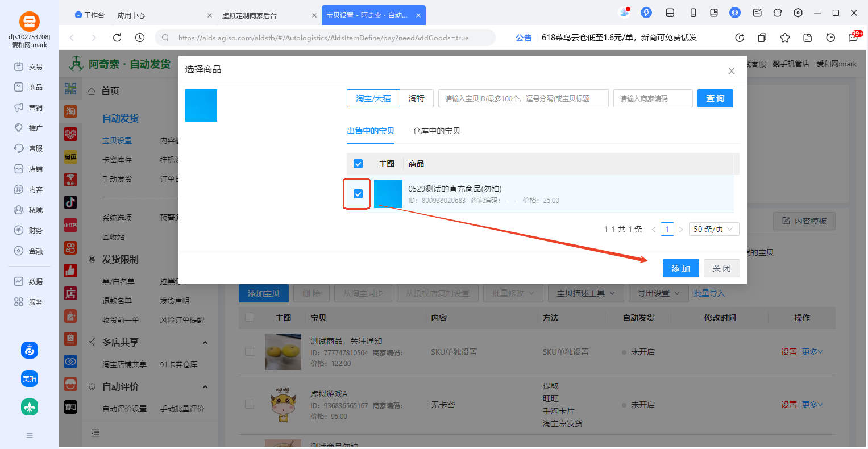Open the 营销 section in left sidebar
The image size is (868, 449).
pyautogui.click(x=29, y=107)
